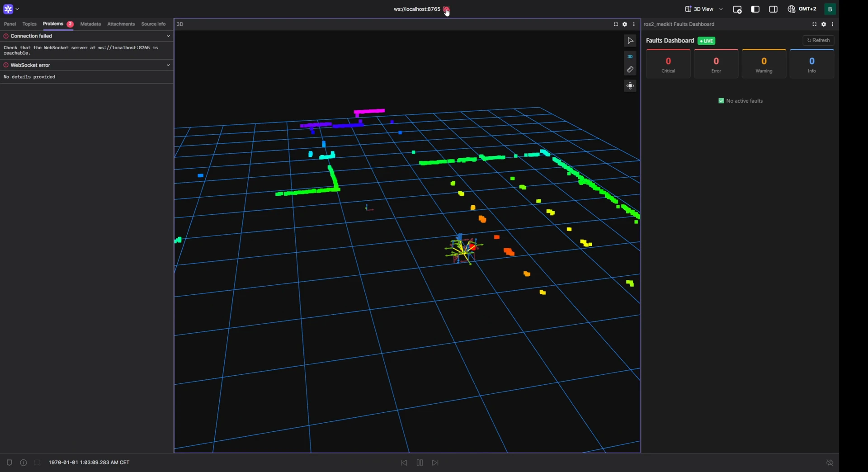Viewport: 868px width, 472px height.
Task: Click the WebSocket error heading
Action: 30,65
